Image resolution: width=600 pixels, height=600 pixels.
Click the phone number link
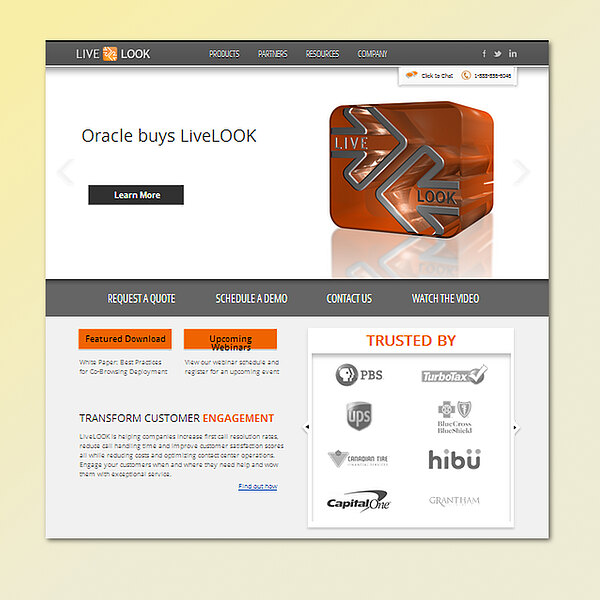pos(492,76)
